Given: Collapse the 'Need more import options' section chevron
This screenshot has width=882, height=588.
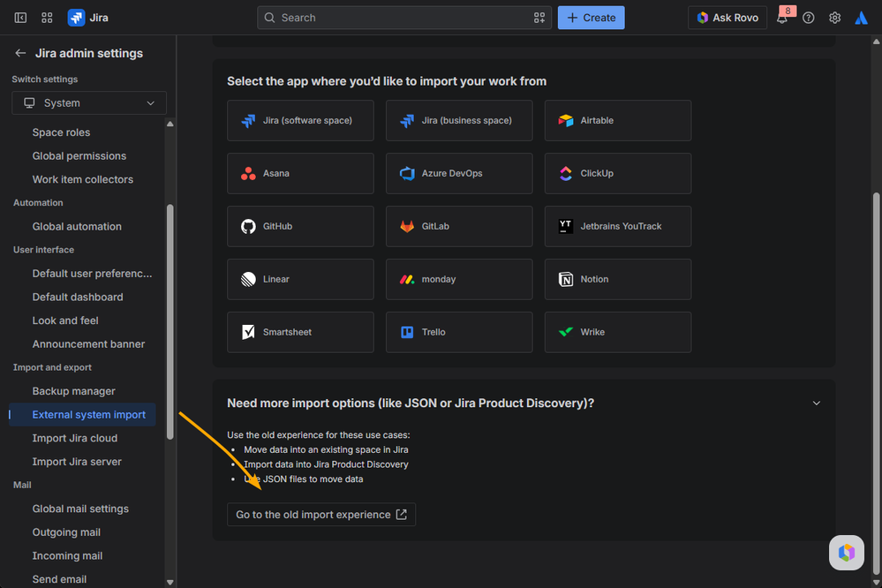Looking at the screenshot, I should 816,403.
